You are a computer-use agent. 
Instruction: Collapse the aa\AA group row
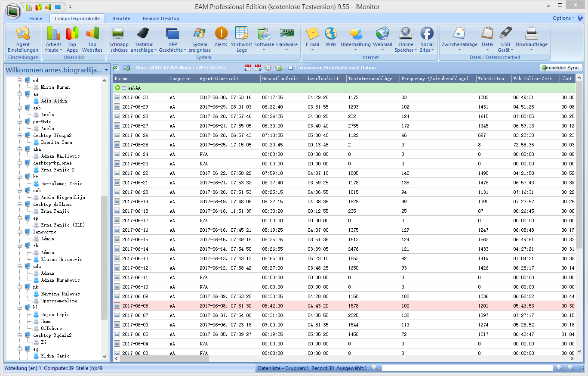click(x=117, y=88)
